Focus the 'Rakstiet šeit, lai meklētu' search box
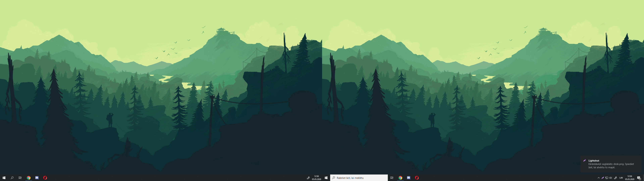 pyautogui.click(x=359, y=178)
